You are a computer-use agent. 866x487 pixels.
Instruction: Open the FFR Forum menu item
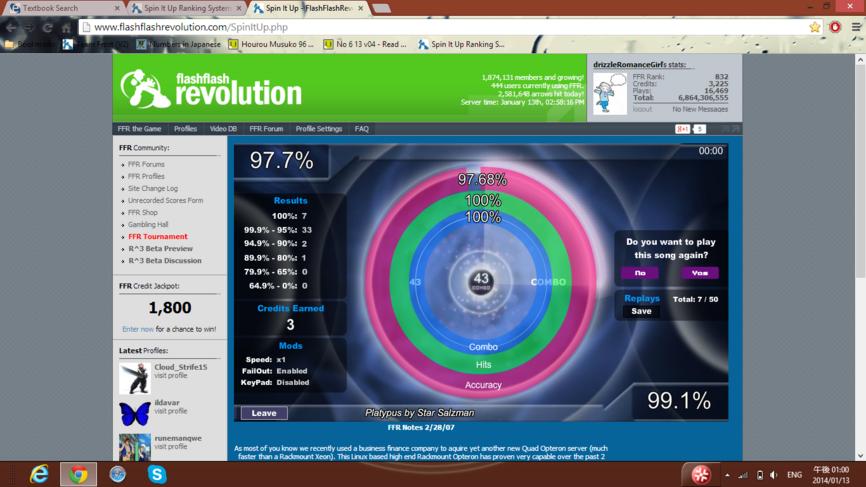click(x=266, y=129)
